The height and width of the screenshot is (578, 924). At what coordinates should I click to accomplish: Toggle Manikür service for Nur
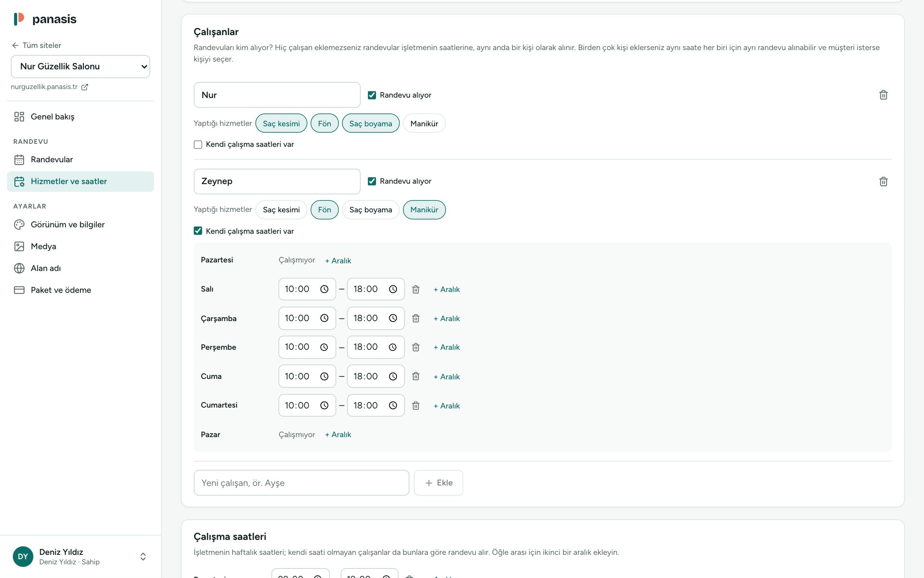(x=424, y=123)
